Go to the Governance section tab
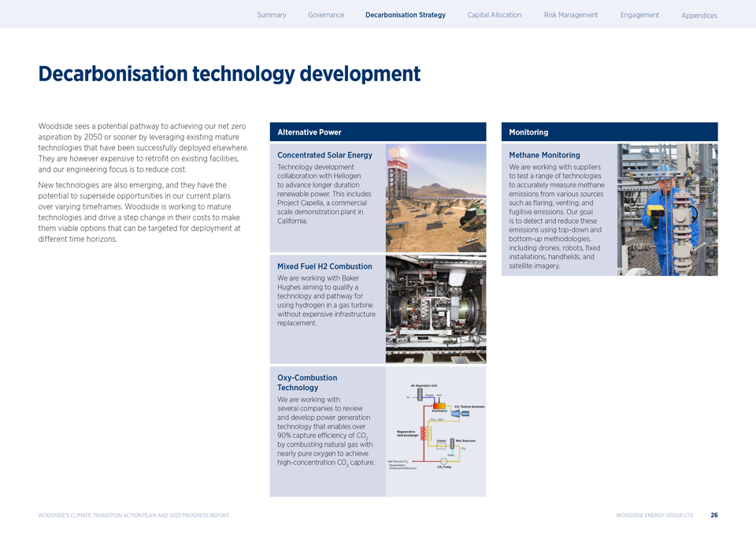 point(325,15)
